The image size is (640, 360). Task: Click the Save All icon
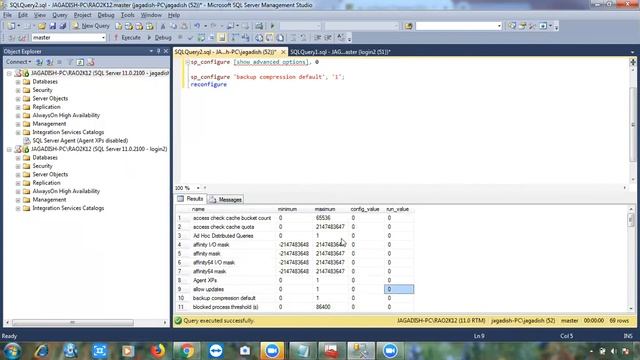coord(62,26)
